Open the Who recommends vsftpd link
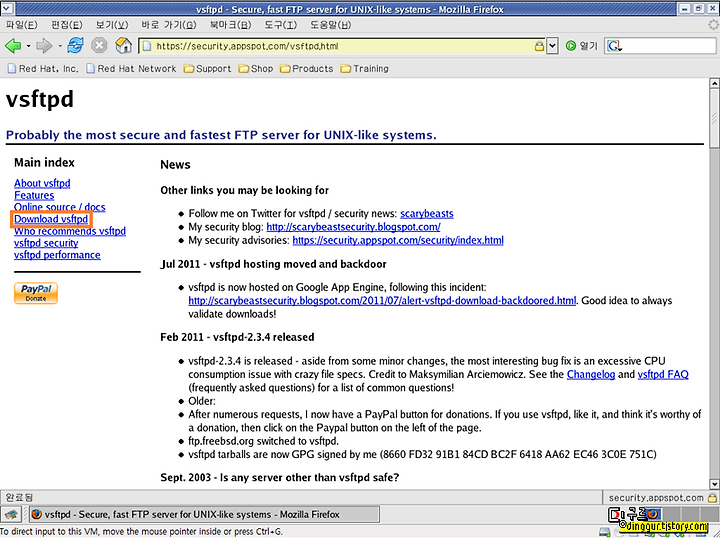 pyautogui.click(x=70, y=231)
